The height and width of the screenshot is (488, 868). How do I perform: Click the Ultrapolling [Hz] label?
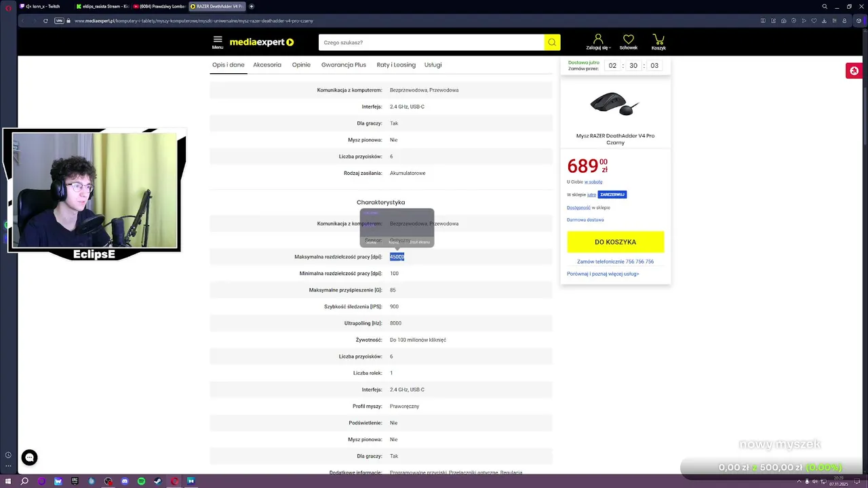coord(363,323)
